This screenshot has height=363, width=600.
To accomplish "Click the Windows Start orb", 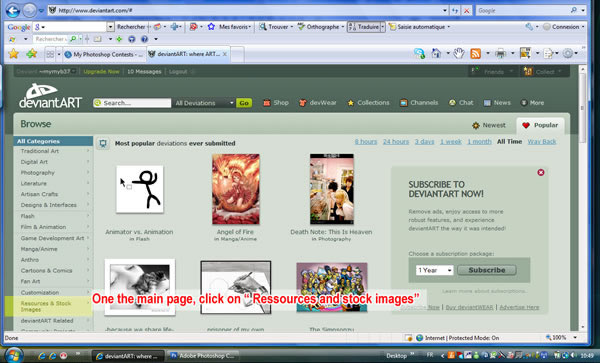I will [14, 355].
